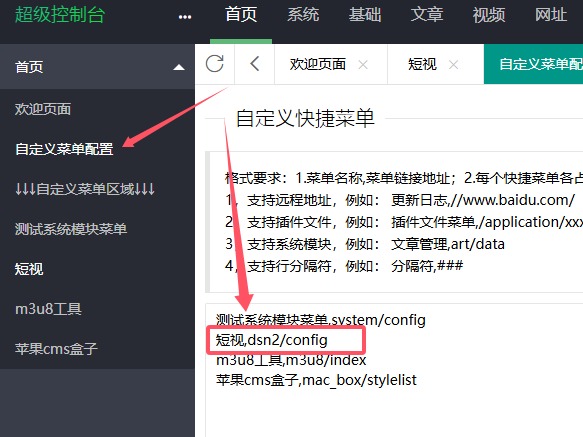Screen dimensions: 583x437
Task: Open 视频 in top navigation
Action: 489,15
